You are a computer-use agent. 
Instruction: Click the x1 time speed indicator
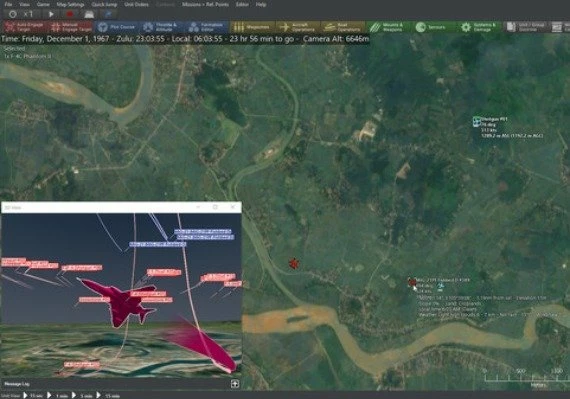point(28,14)
